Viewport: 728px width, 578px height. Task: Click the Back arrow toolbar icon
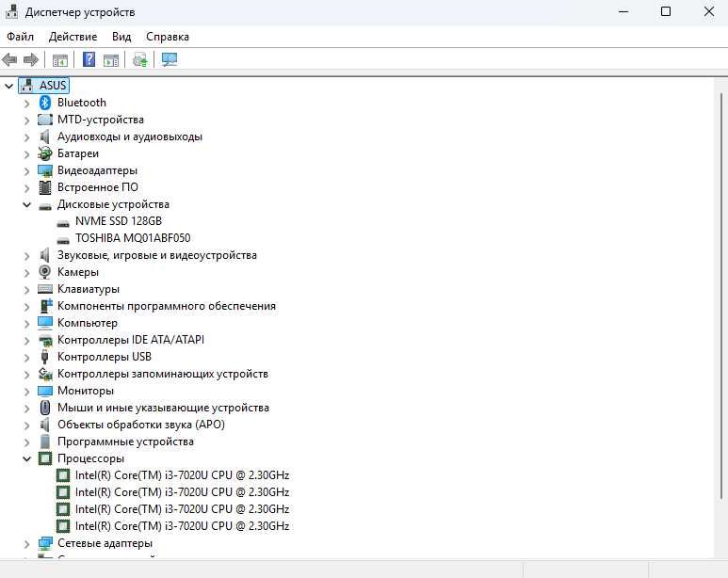9,59
